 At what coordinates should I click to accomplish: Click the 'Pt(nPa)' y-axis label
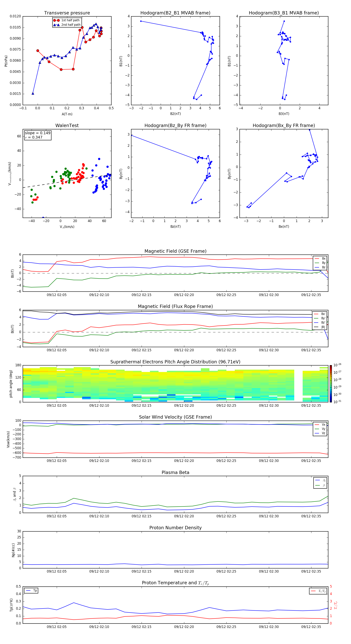tap(6, 61)
